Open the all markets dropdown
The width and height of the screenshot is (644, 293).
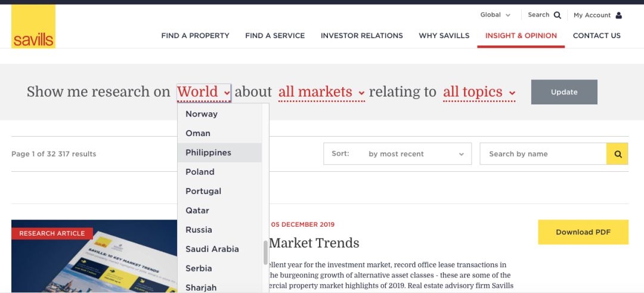[321, 92]
